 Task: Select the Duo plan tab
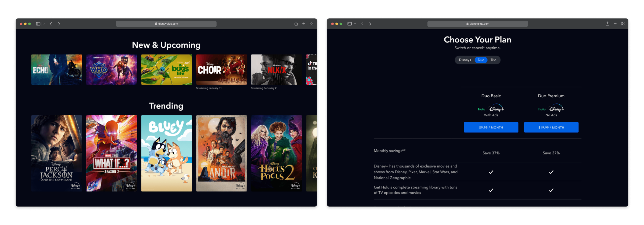481,60
